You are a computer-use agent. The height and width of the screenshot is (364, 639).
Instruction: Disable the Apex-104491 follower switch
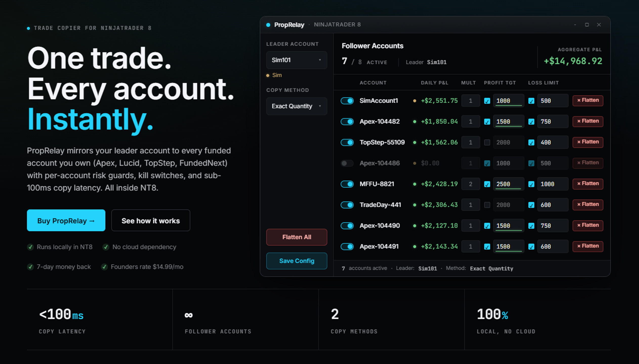(347, 246)
